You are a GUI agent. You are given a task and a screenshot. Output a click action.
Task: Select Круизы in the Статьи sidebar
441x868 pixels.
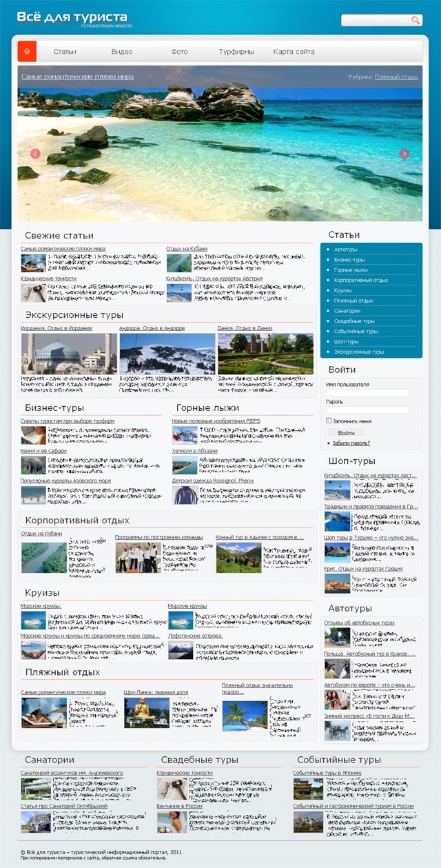click(343, 290)
